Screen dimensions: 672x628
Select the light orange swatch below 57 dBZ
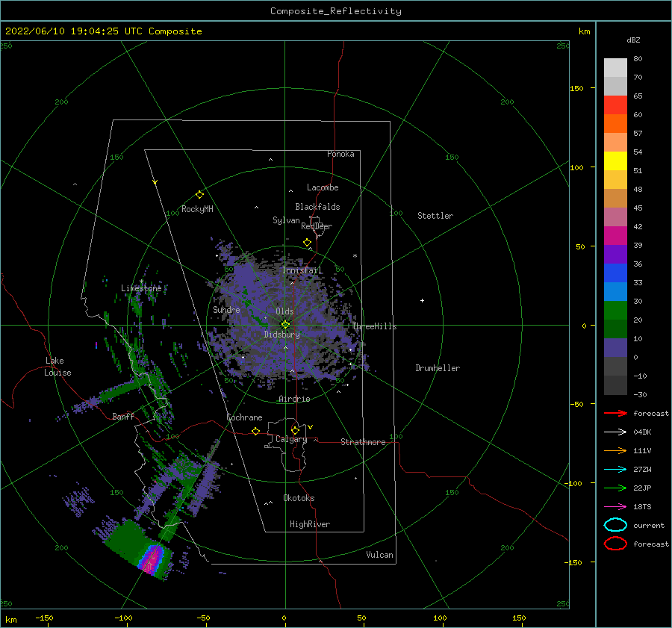click(615, 142)
